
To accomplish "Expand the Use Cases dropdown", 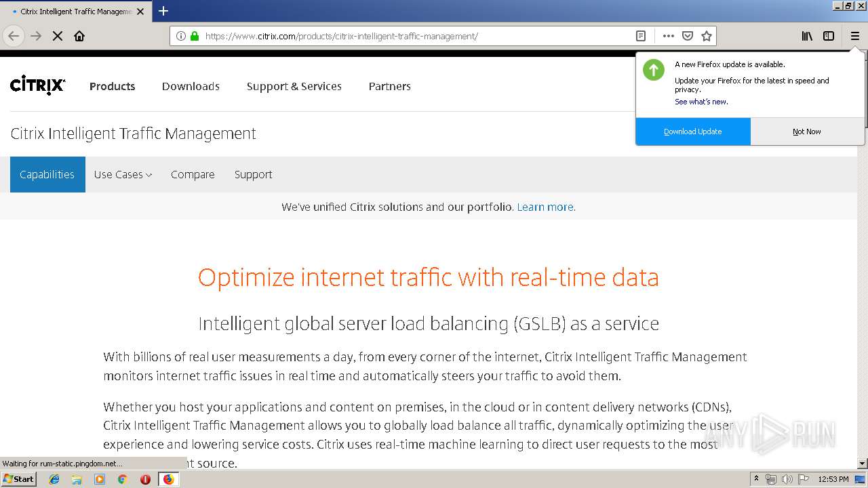I will (x=123, y=174).
